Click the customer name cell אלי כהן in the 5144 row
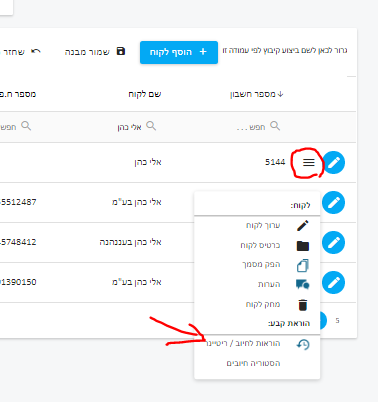The width and height of the screenshot is (378, 402). click(148, 162)
